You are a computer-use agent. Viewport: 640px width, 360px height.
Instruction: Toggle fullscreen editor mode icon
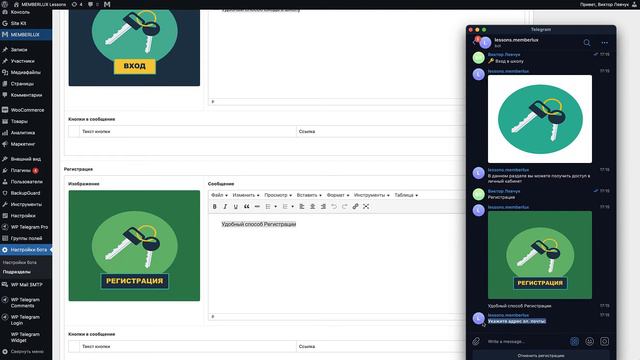coord(366,207)
